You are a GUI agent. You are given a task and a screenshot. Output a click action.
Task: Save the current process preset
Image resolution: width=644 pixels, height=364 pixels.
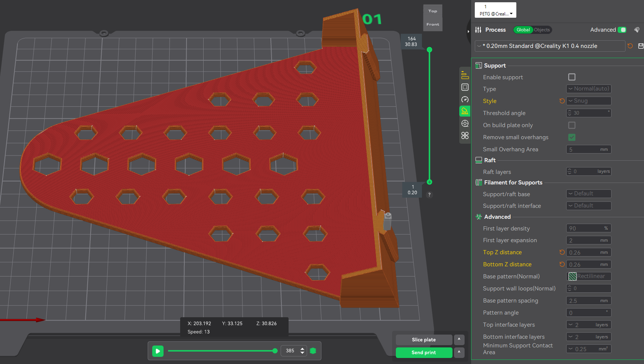(641, 46)
